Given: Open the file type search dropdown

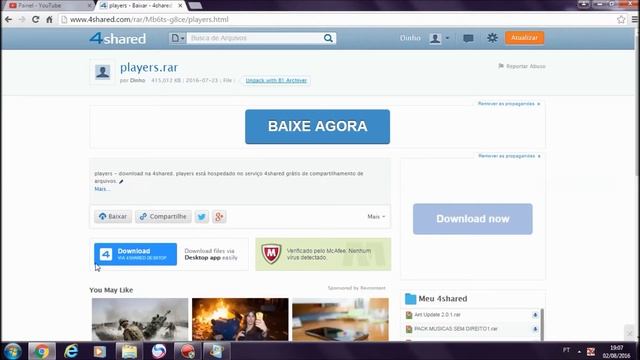Looking at the screenshot, I should (178, 38).
